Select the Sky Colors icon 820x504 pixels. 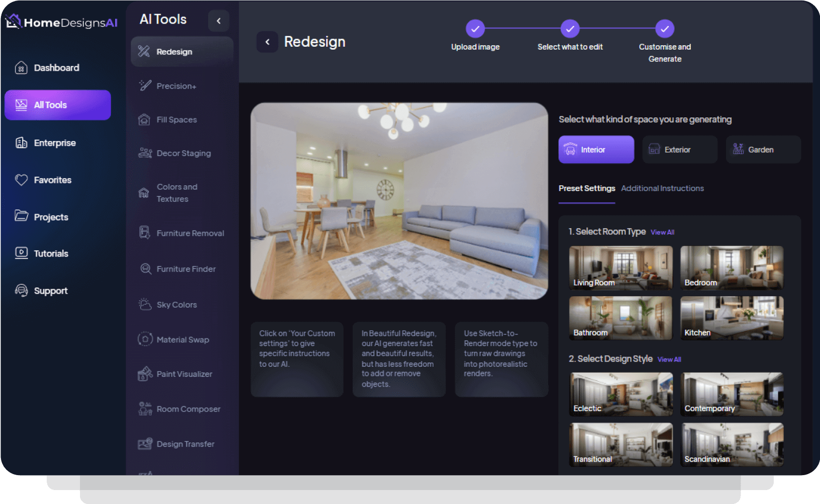pyautogui.click(x=145, y=305)
